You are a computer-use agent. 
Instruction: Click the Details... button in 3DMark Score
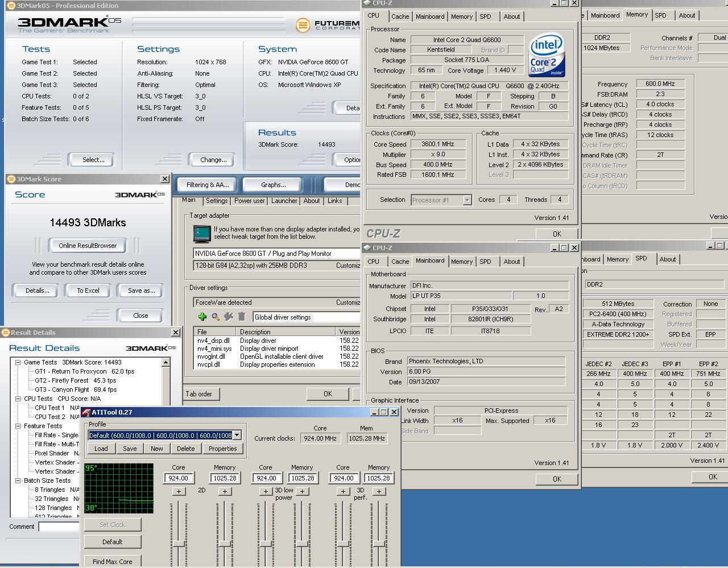point(38,291)
